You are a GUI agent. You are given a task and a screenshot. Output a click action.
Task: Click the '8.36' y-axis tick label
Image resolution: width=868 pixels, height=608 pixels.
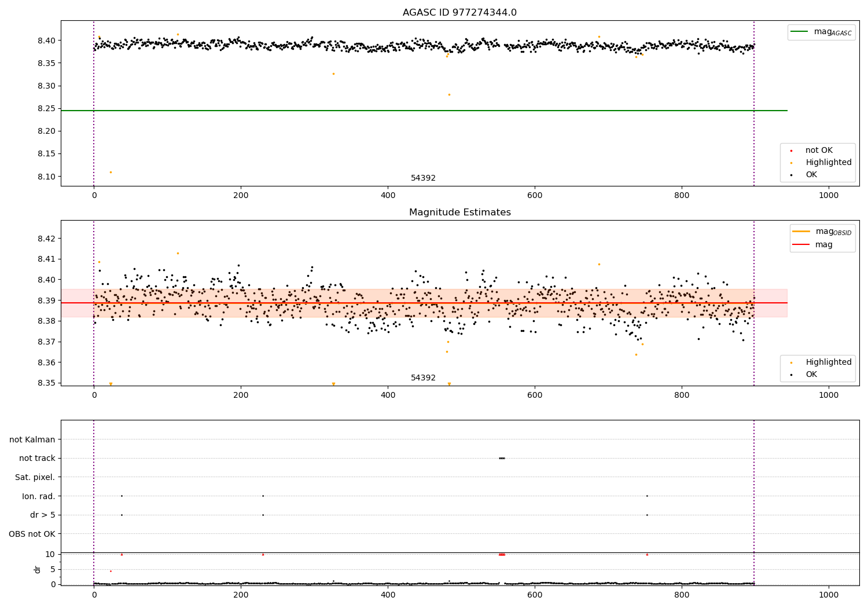click(46, 362)
